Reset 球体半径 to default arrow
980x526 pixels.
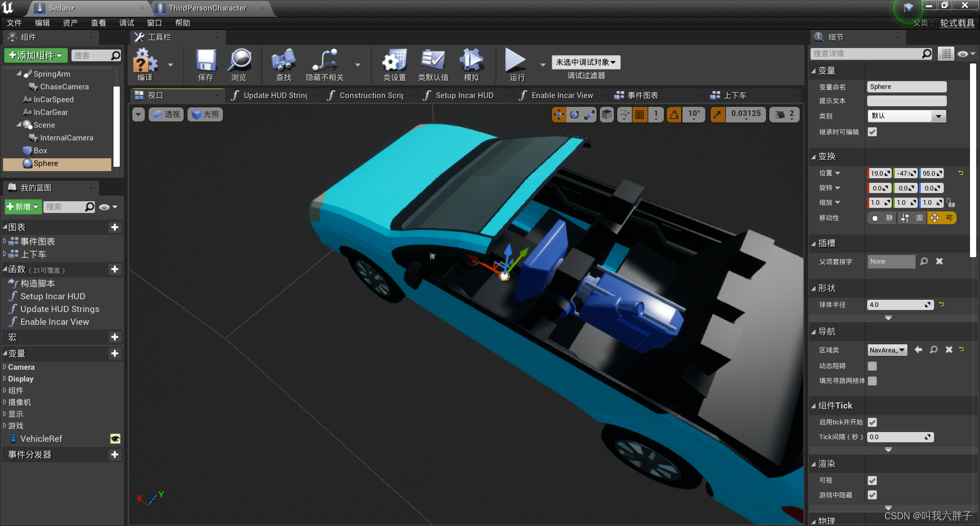pos(942,304)
